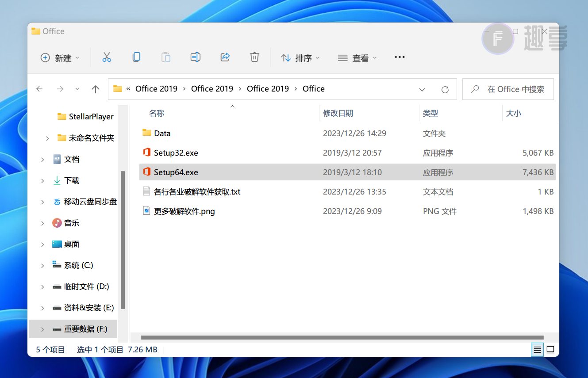This screenshot has height=378, width=588.
Task: Open the 查看 (View) dropdown
Action: click(357, 57)
